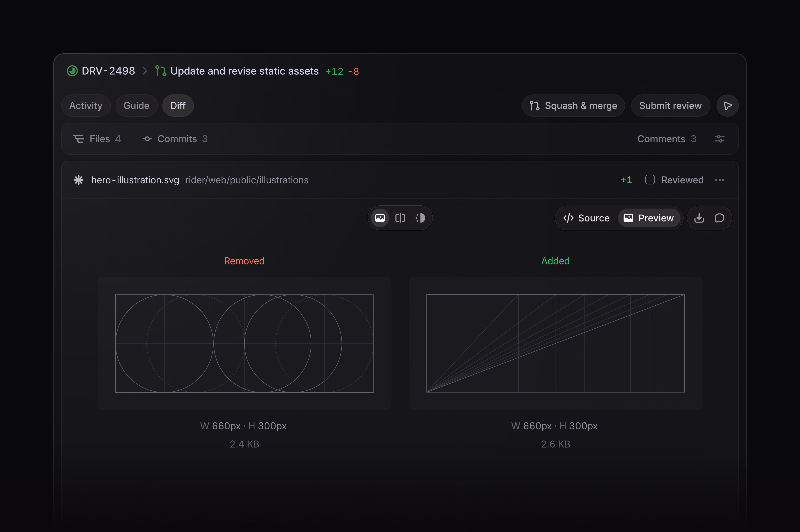800x532 pixels.
Task: Click the -8 deletions count
Action: pyautogui.click(x=354, y=72)
